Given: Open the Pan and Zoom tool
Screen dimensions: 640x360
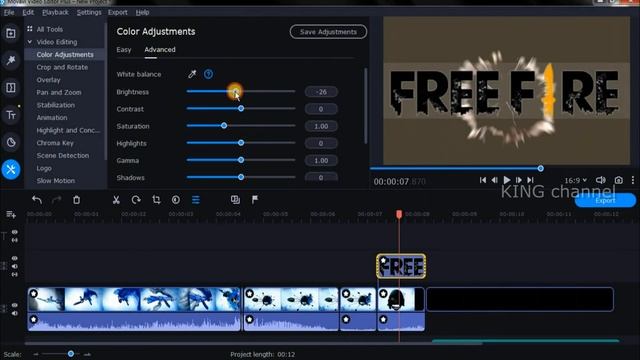Looking at the screenshot, I should tap(59, 93).
